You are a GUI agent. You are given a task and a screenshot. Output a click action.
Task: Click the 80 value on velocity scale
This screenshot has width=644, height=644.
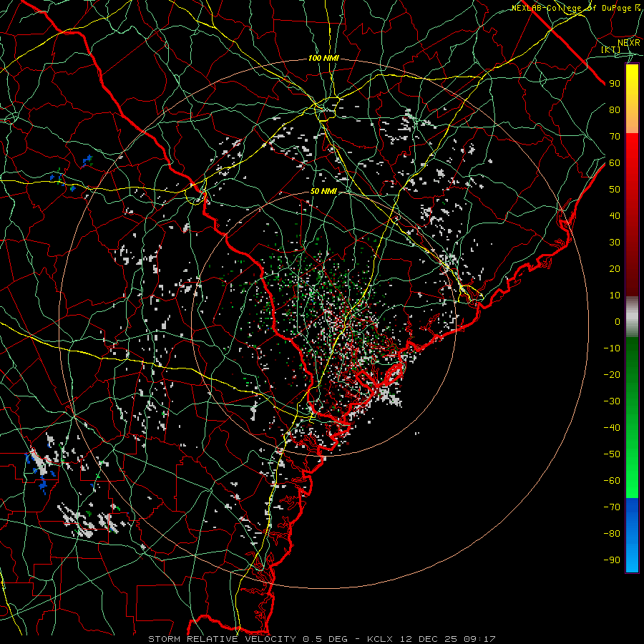(615, 110)
